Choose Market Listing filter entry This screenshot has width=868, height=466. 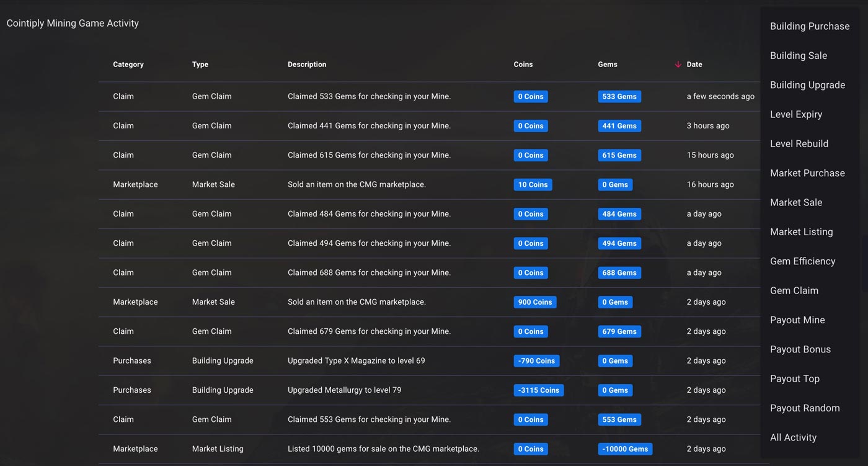tap(802, 231)
